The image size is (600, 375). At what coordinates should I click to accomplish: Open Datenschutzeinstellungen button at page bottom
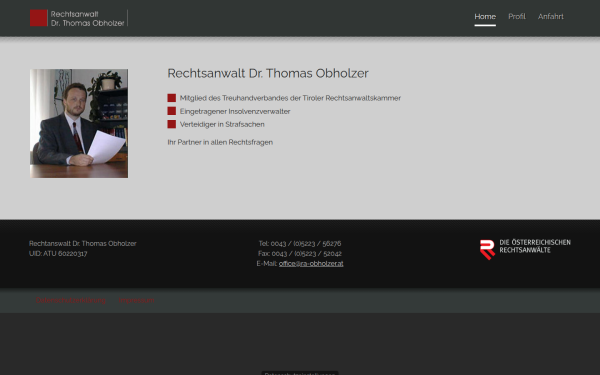300,373
